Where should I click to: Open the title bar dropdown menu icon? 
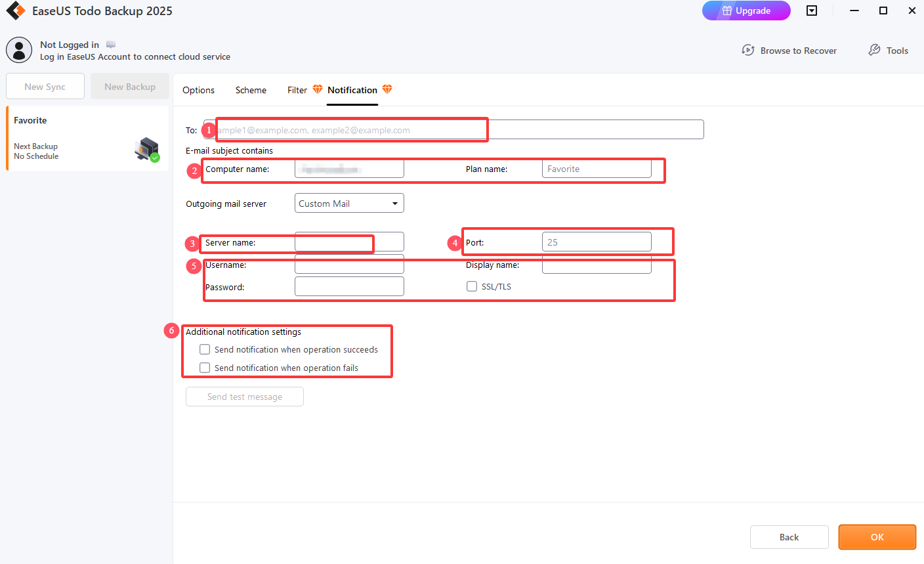tap(812, 11)
